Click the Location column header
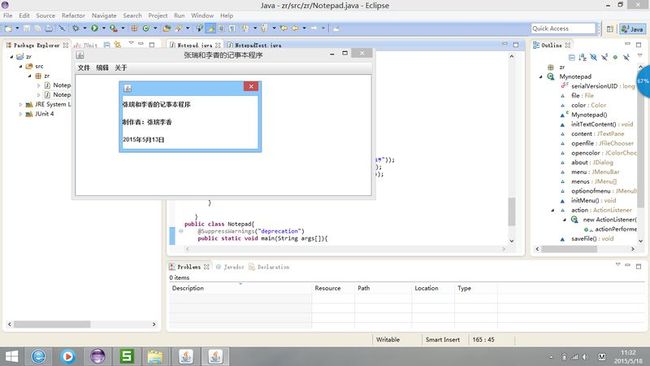Screen dimensions: 650x366 pyautogui.click(x=433, y=288)
